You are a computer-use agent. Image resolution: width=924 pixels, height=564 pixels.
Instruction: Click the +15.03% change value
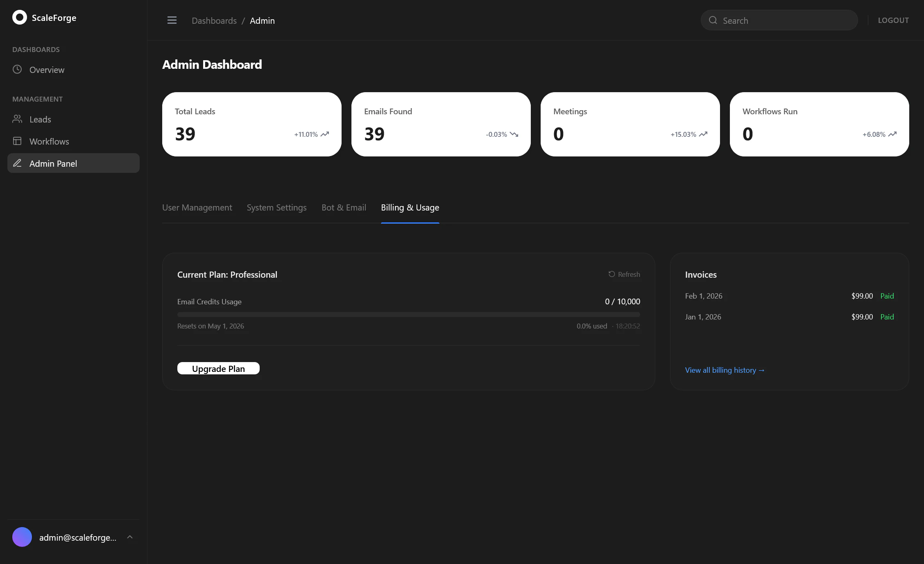(683, 134)
